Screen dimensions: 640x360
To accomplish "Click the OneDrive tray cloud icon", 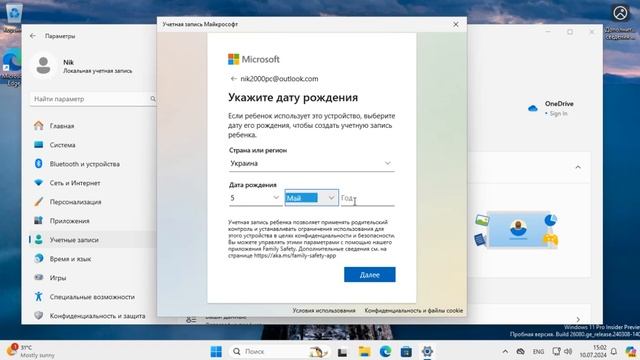I will coord(520,351).
